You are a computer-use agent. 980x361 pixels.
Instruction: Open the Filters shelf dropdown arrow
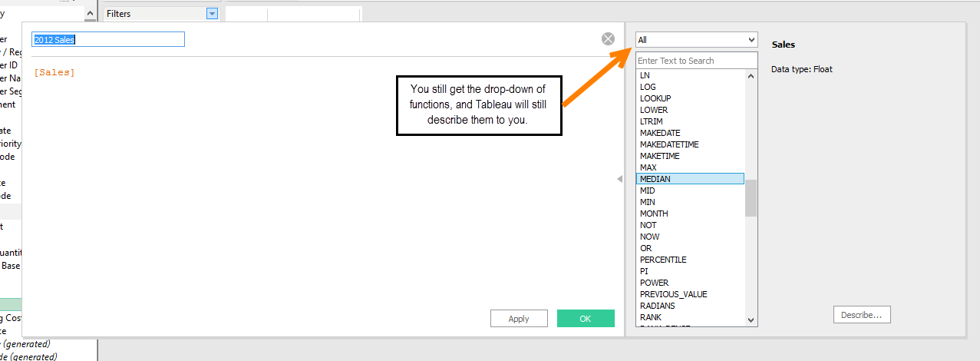213,14
